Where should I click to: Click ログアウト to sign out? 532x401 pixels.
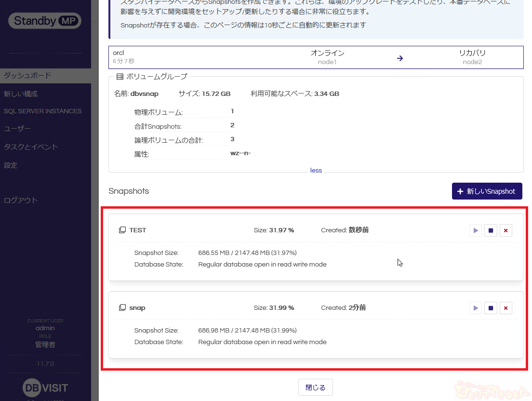tap(21, 200)
